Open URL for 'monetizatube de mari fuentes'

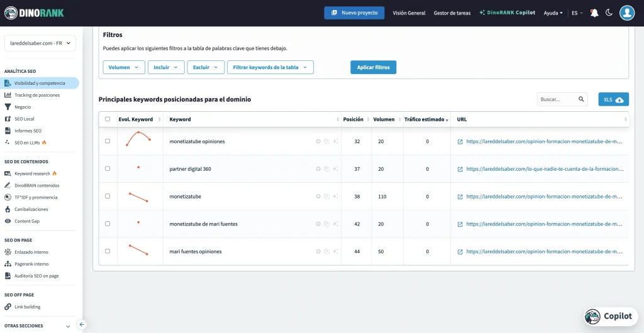(x=545, y=224)
